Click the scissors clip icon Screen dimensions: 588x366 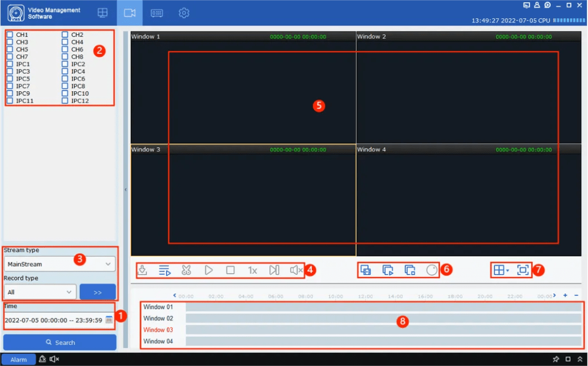point(186,270)
